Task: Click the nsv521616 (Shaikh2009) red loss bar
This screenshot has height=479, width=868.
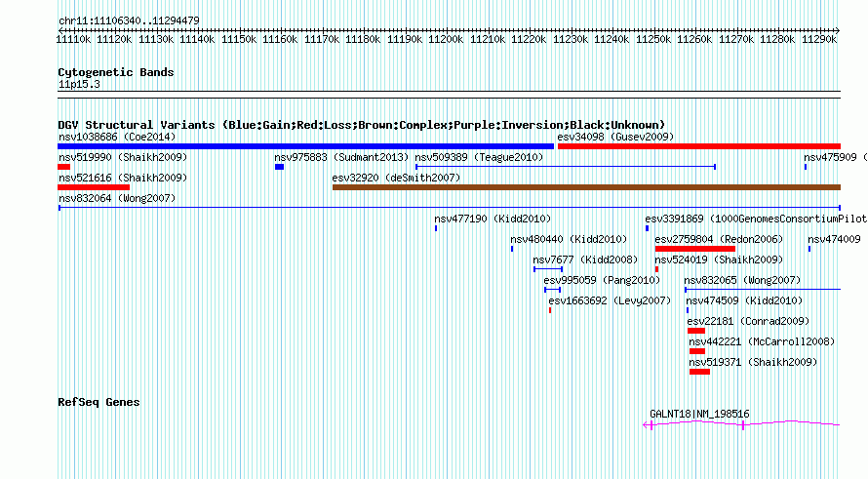Action: [x=94, y=187]
